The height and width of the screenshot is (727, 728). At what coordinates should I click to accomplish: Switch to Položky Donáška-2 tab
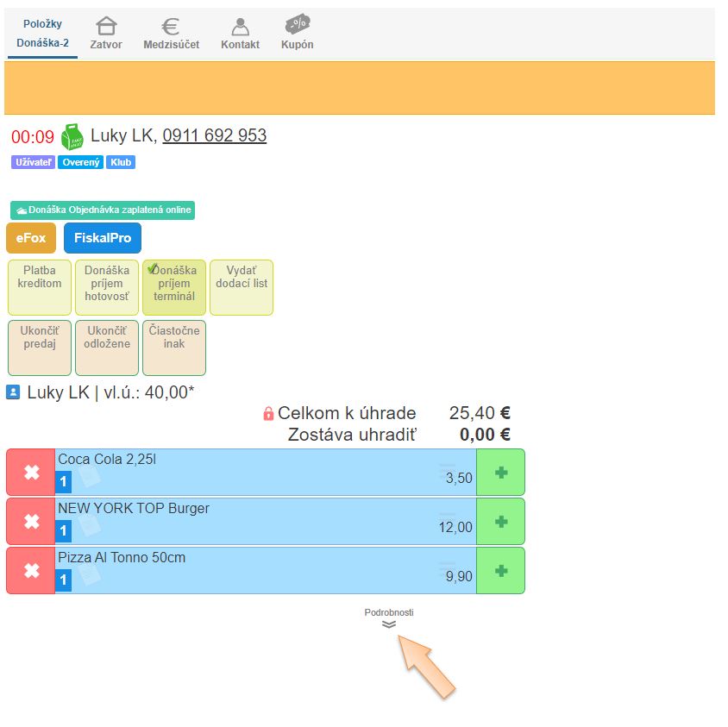tap(42, 34)
